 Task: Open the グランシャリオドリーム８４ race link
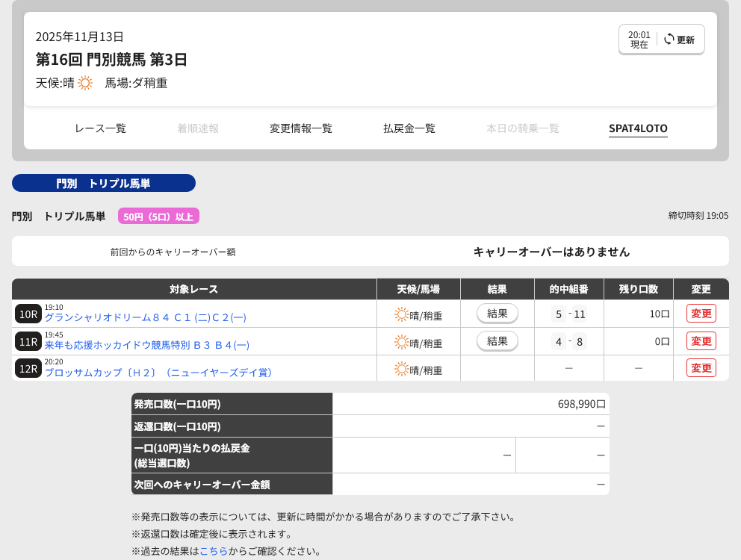[x=145, y=318]
